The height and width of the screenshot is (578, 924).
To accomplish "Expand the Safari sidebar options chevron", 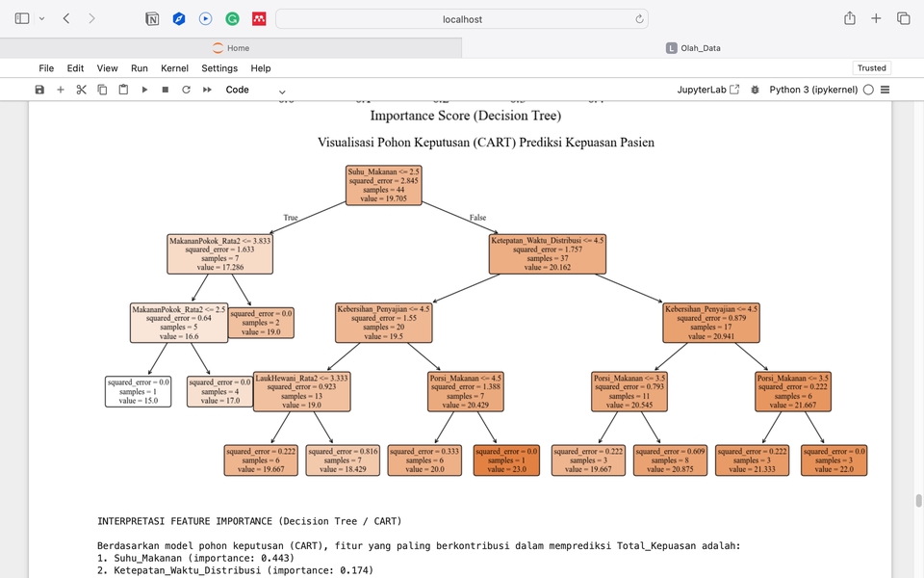I will [x=41, y=18].
